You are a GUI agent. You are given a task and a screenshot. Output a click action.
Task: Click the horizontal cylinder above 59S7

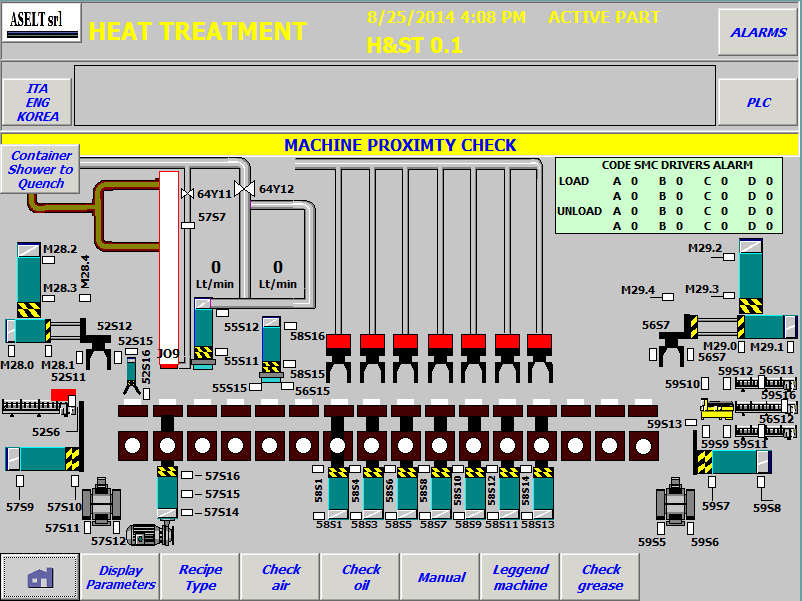pyautogui.click(x=732, y=462)
